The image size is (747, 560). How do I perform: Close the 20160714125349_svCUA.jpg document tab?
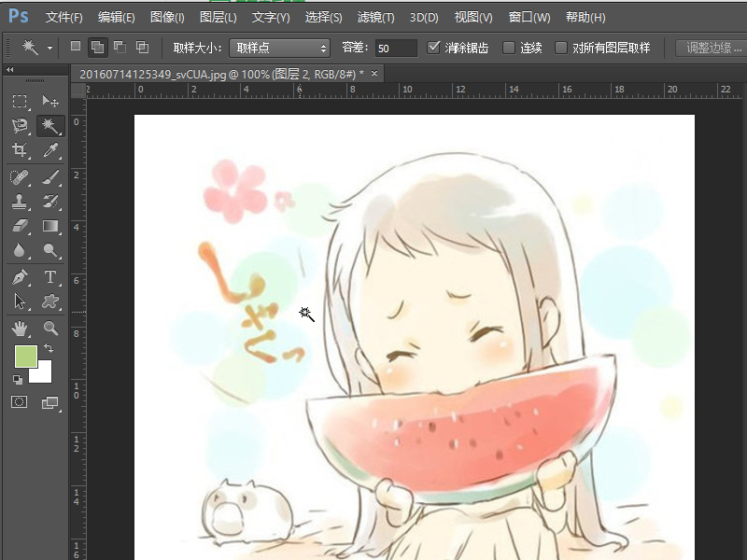tap(374, 74)
